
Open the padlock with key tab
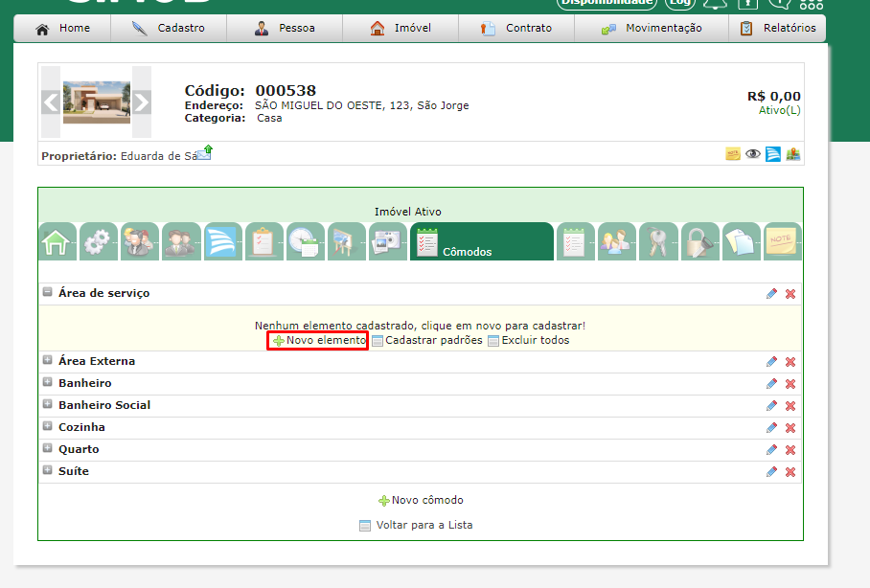click(700, 241)
